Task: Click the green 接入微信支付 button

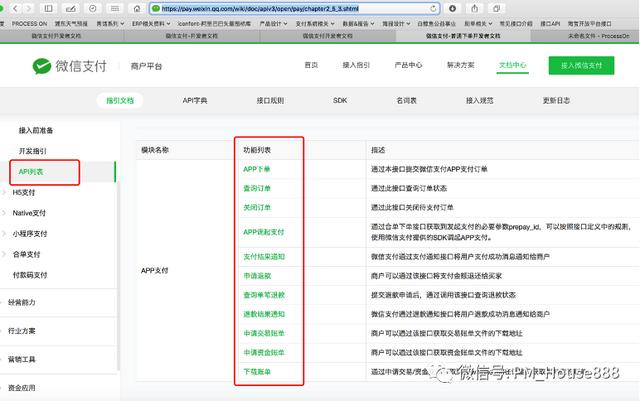Action: [x=581, y=65]
